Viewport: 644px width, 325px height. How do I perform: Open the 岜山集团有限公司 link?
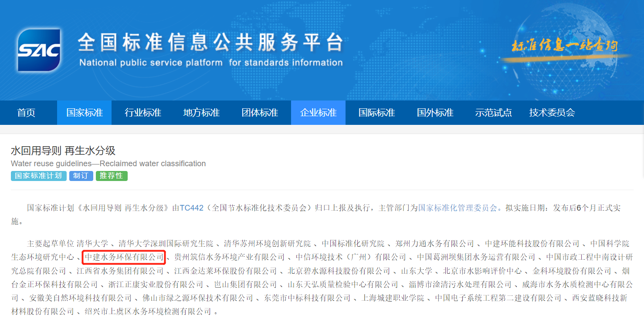point(245,285)
